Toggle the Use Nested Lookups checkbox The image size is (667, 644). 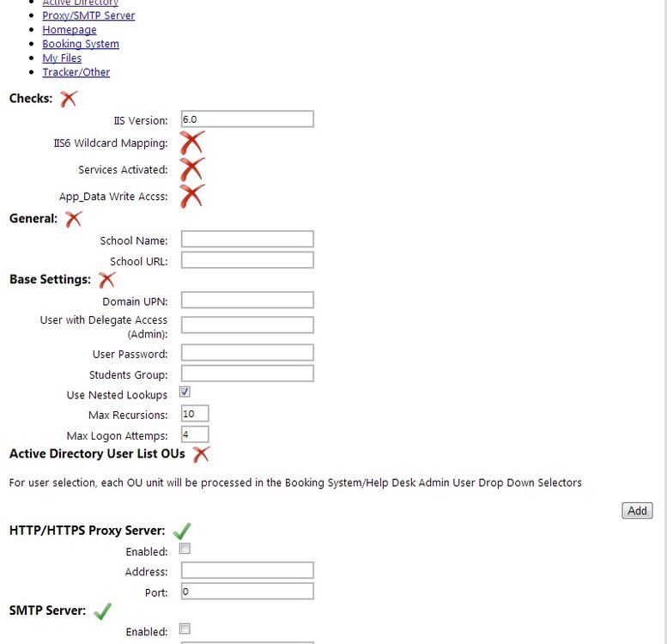[x=185, y=392]
